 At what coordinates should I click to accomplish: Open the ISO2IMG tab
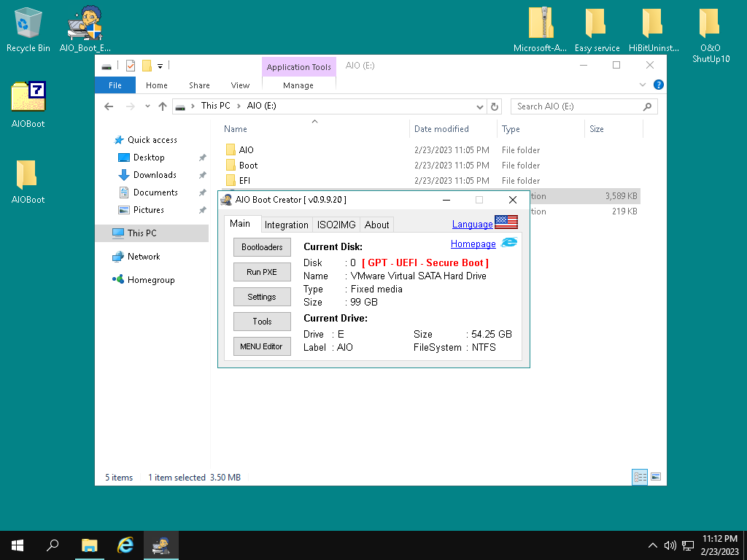(336, 225)
